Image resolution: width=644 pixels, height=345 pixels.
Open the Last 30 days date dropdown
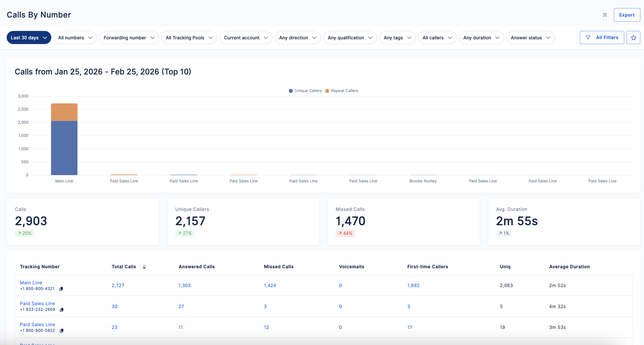click(29, 37)
